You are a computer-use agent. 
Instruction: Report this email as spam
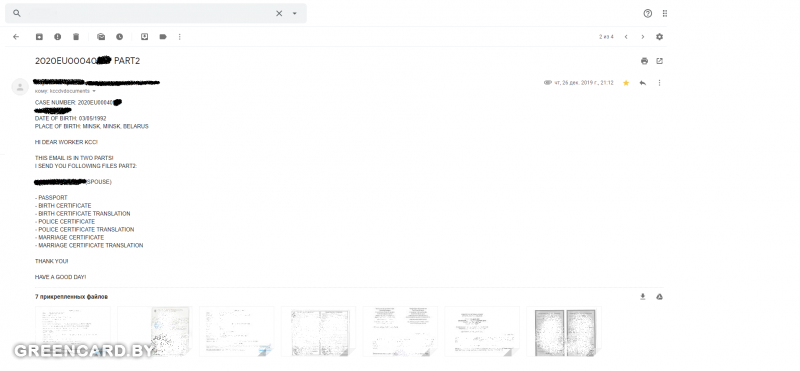pyautogui.click(x=58, y=37)
